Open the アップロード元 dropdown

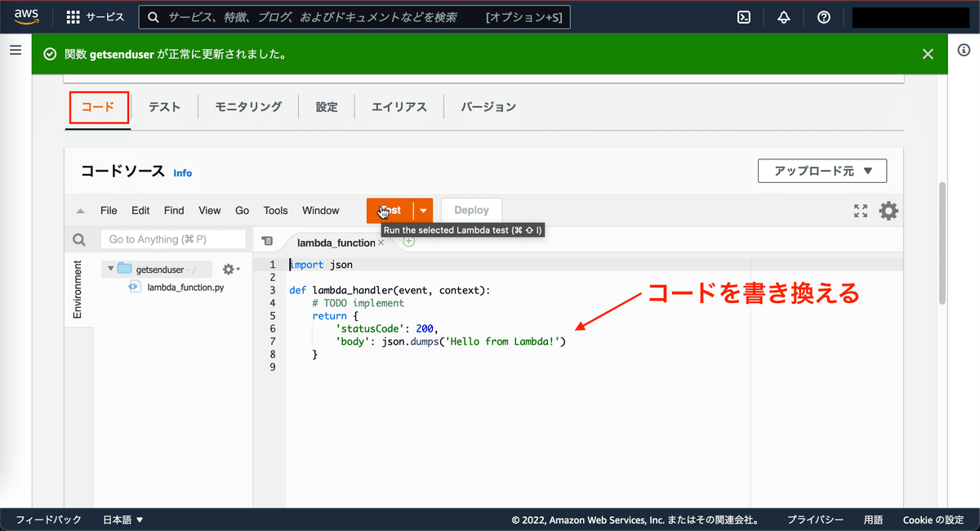[x=822, y=172]
